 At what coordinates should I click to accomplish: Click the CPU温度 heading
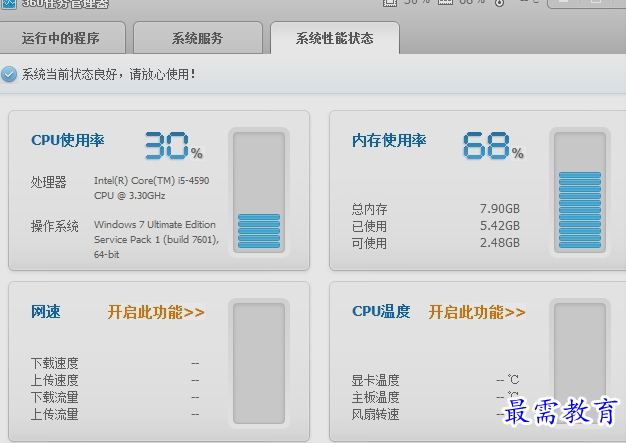[381, 312]
